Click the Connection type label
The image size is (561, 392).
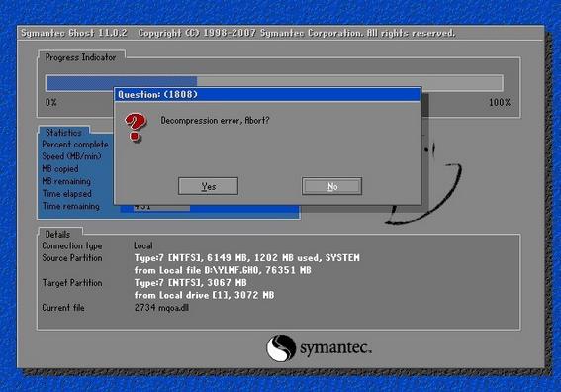tap(72, 245)
